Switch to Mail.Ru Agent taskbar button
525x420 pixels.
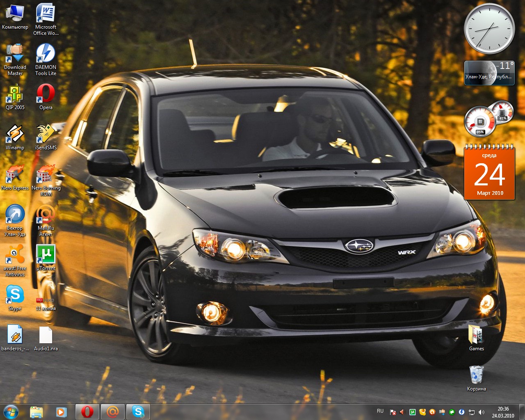(x=113, y=411)
